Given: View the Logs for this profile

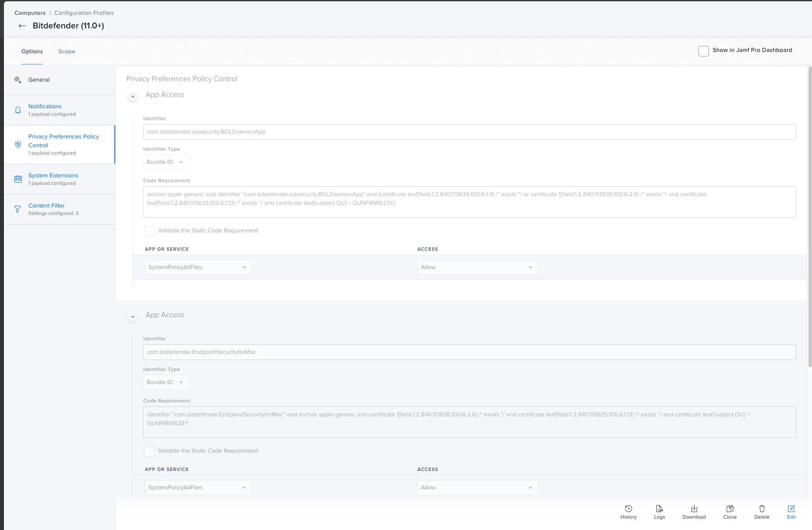Looking at the screenshot, I should pyautogui.click(x=660, y=512).
